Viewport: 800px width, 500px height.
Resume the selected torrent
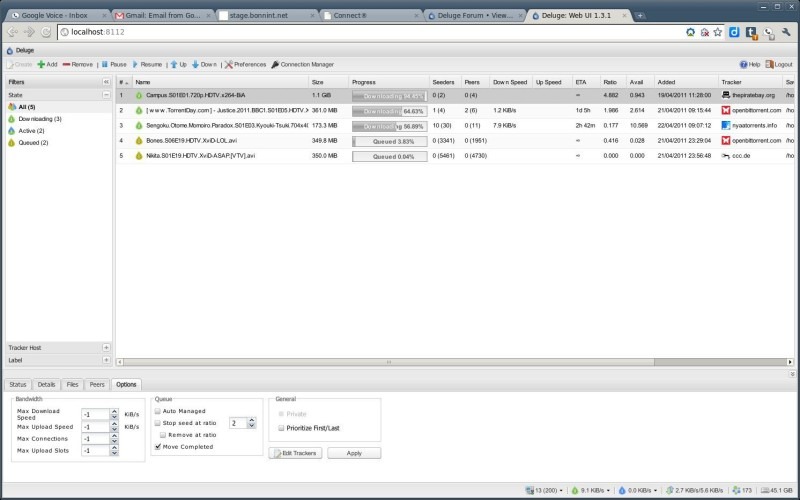point(147,65)
